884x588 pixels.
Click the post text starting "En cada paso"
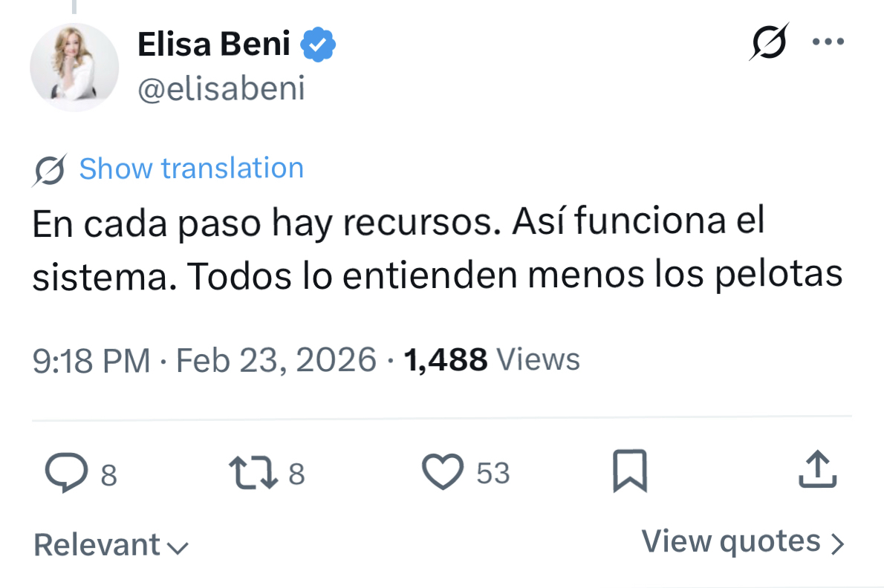coord(437,249)
